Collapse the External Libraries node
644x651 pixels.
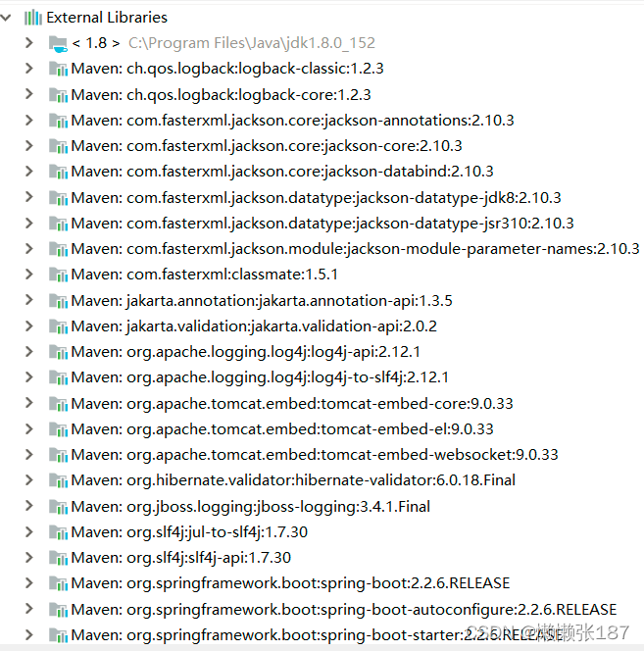(x=6, y=18)
